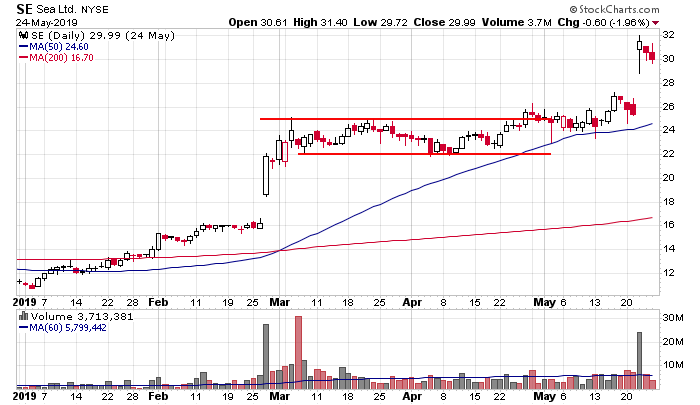Click the Feb label under price chart
700x405 pixels.
[x=158, y=302]
